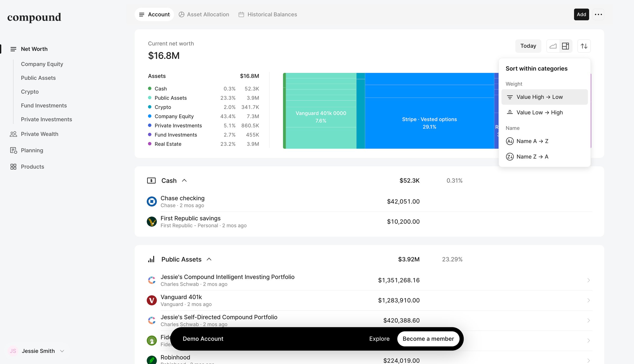The height and width of the screenshot is (364, 634).
Task: Switch to the Asset Allocation tab
Action: click(204, 15)
